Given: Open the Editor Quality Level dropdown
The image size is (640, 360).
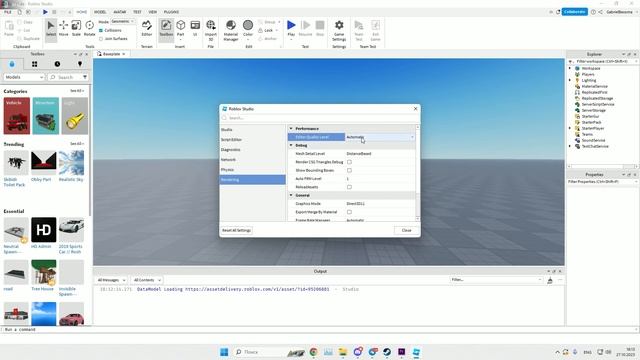Looking at the screenshot, I should (x=380, y=137).
